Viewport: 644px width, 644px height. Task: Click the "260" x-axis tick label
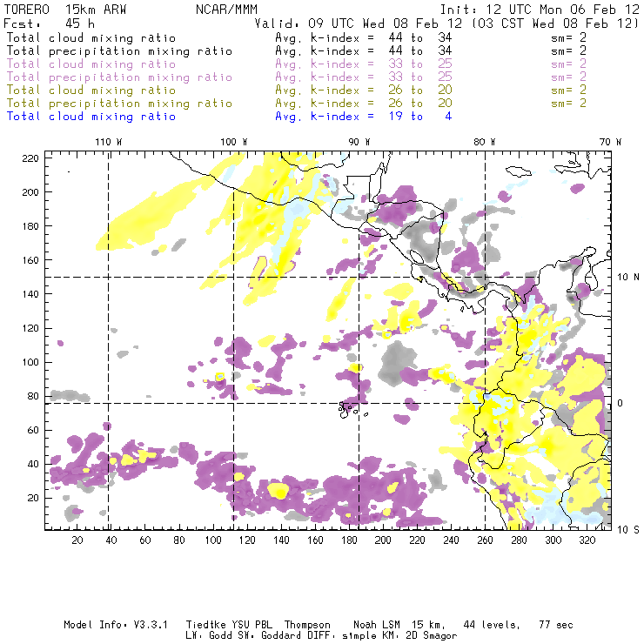point(485,540)
